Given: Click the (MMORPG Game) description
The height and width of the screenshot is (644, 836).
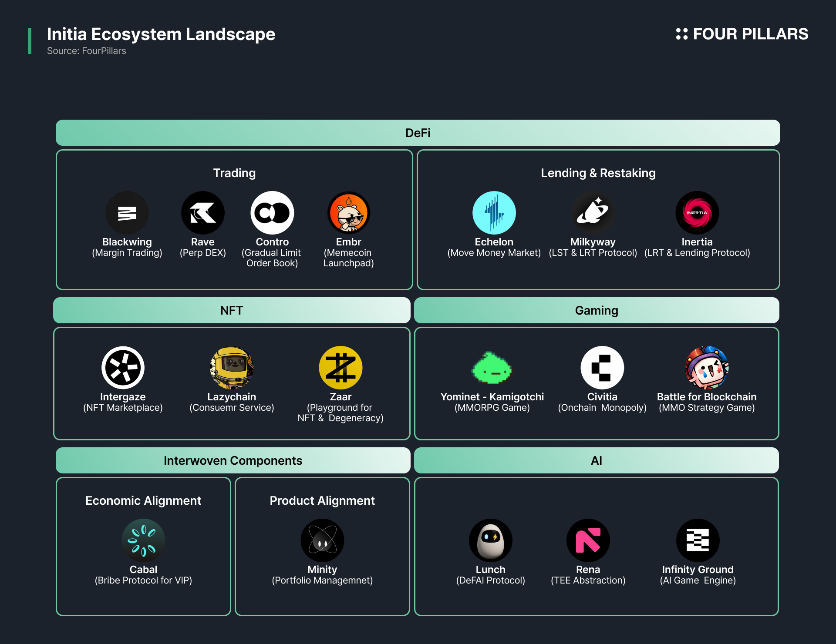Looking at the screenshot, I should click(492, 408).
